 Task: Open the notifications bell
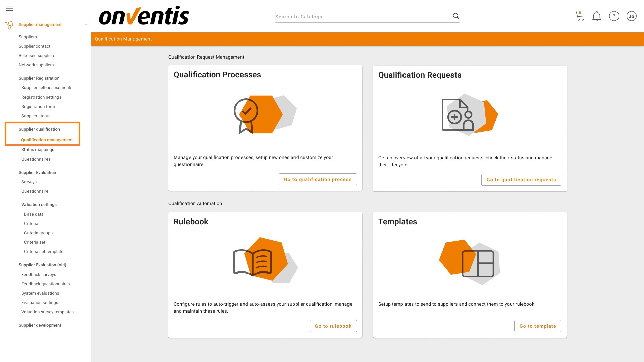[x=596, y=16]
